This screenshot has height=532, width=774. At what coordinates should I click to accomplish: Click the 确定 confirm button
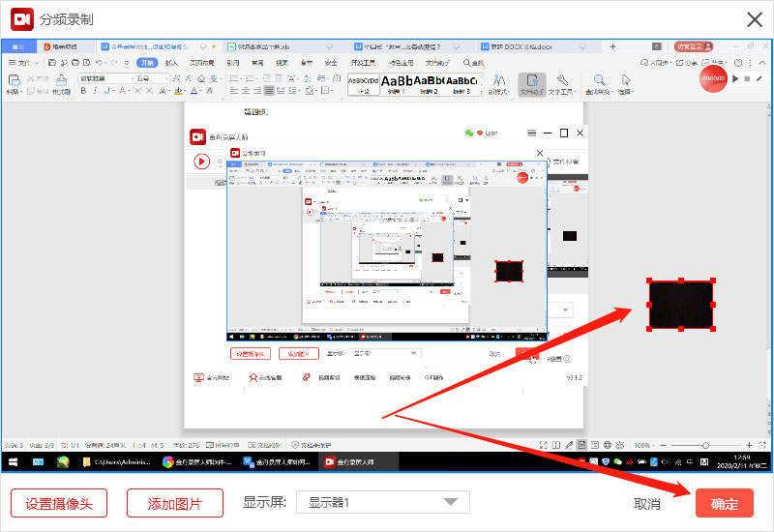[724, 503]
